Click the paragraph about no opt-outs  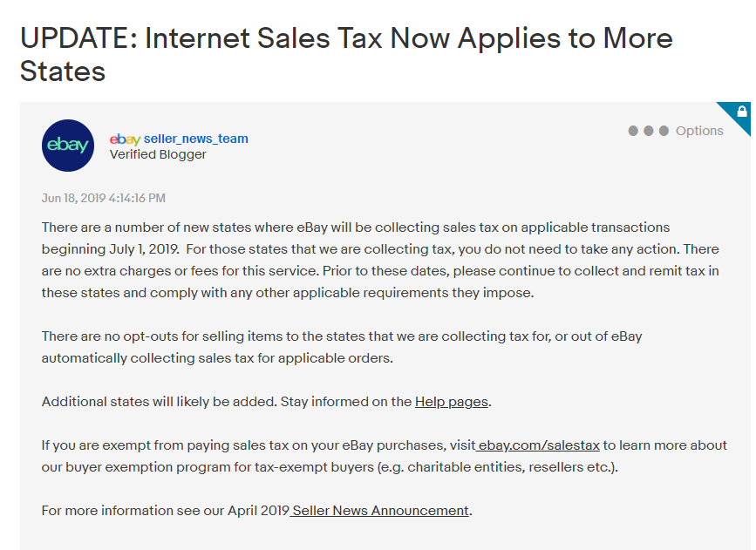tap(342, 347)
